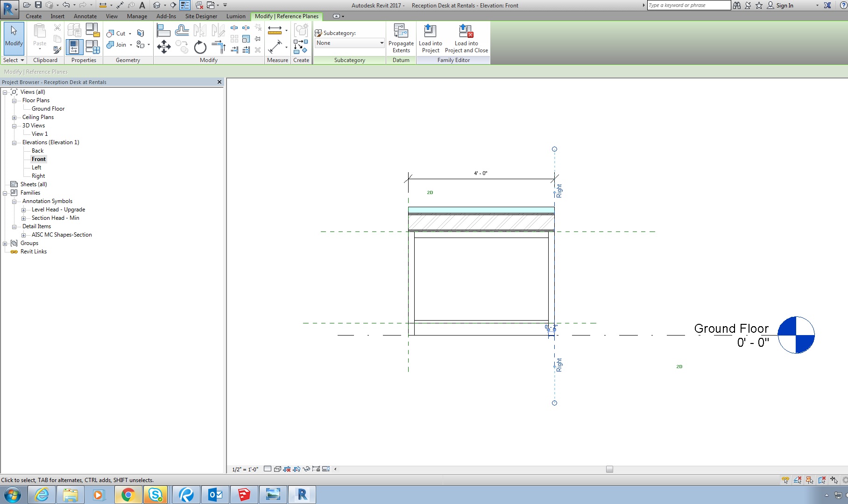The height and width of the screenshot is (504, 848).
Task: Click Load into Project and Close
Action: click(466, 39)
